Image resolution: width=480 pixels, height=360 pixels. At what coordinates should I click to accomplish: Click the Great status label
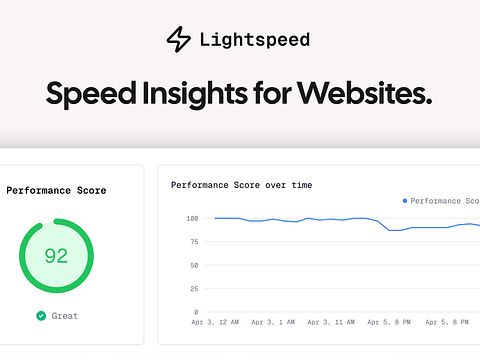point(65,316)
